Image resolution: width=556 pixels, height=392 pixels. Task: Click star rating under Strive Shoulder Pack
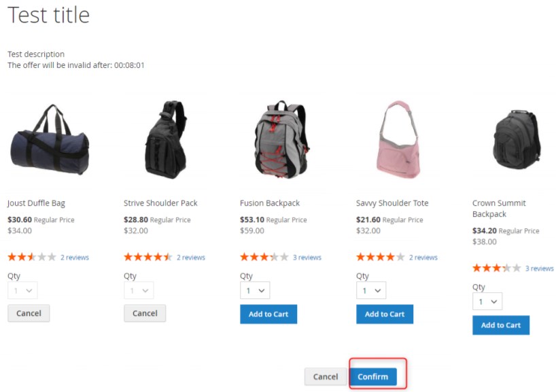[x=148, y=257]
